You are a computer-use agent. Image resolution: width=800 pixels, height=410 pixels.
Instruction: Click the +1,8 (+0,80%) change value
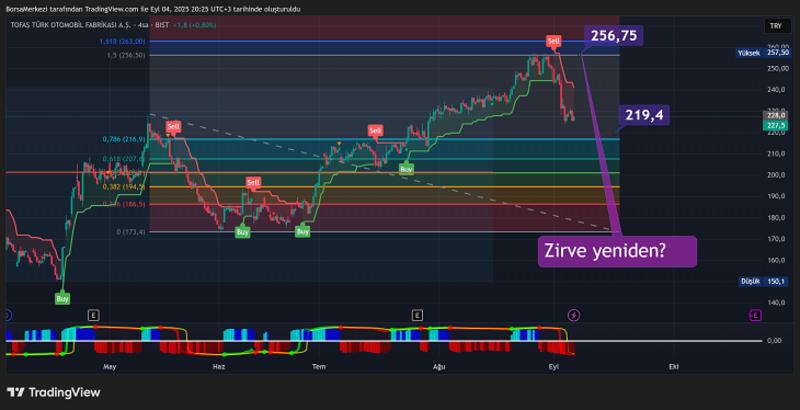[194, 24]
